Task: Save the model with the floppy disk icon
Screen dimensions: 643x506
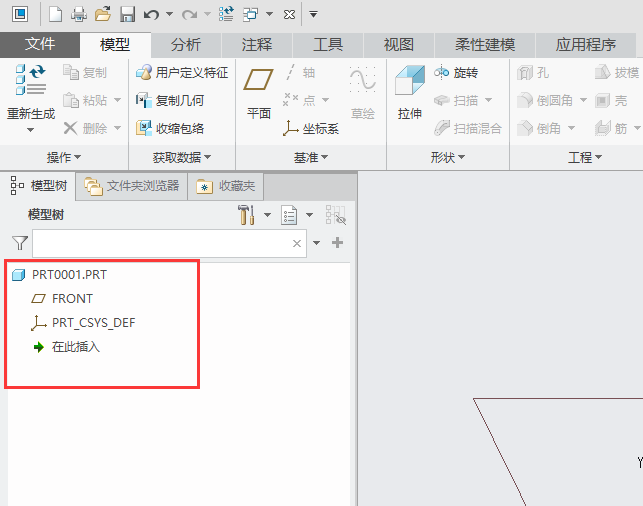Action: (x=128, y=14)
